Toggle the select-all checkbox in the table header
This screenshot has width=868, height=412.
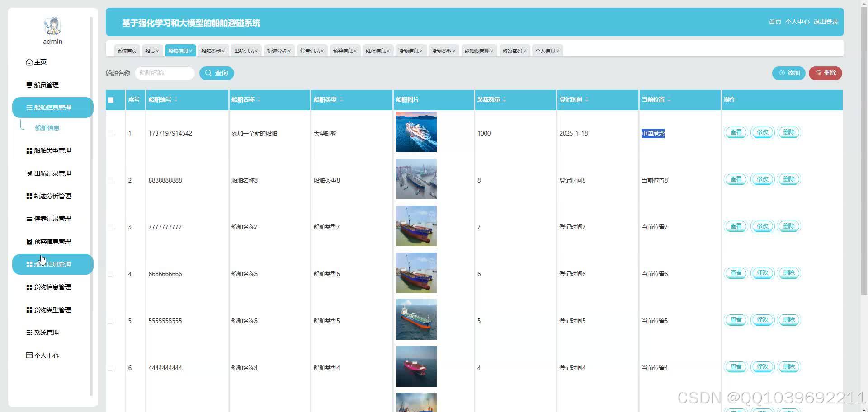pos(111,100)
